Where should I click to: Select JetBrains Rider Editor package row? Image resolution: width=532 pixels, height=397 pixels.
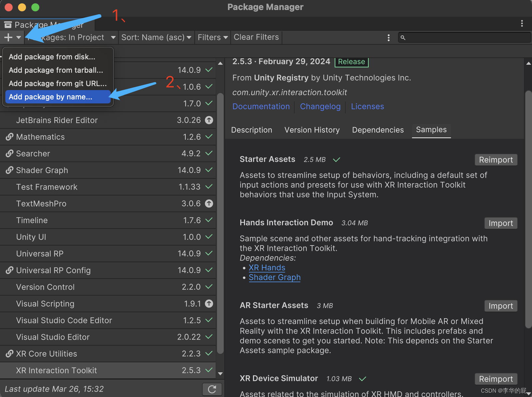(x=108, y=120)
